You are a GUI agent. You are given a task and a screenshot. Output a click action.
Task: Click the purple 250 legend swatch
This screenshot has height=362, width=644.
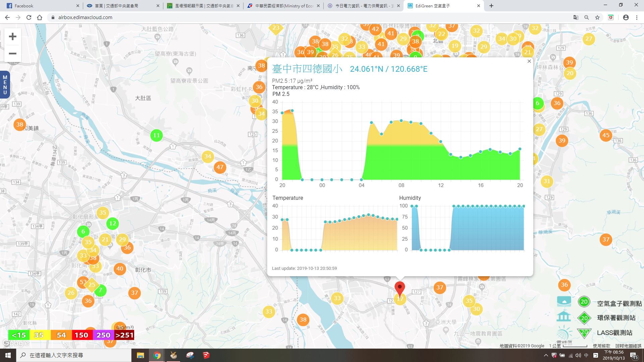click(x=103, y=335)
